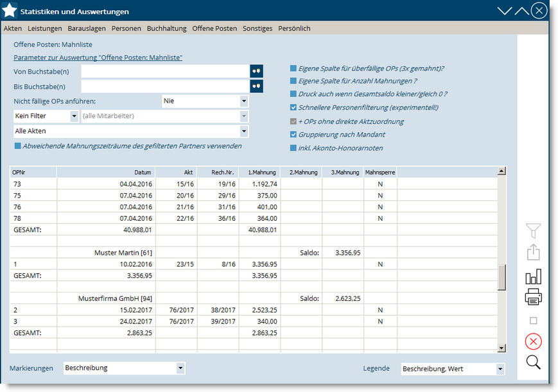Click the magnifying glass search icon
558x392 pixels.
[533, 362]
